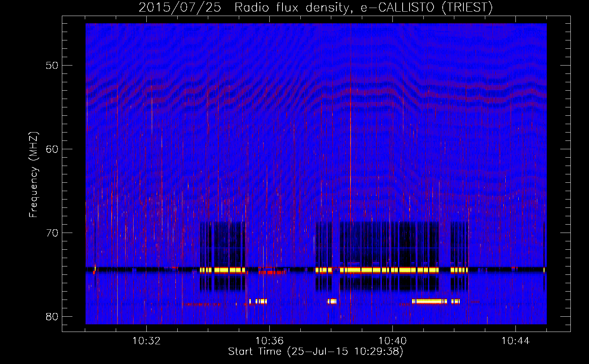Viewport: 589px width, 364px height.
Task: Click the 'Start Time (25-Jul-15 10:29:38)' label
Action: coord(316,352)
